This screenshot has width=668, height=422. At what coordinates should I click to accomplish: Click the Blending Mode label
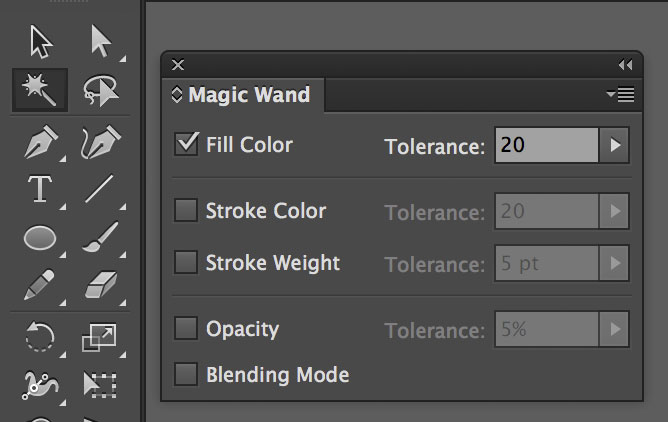[278, 375]
